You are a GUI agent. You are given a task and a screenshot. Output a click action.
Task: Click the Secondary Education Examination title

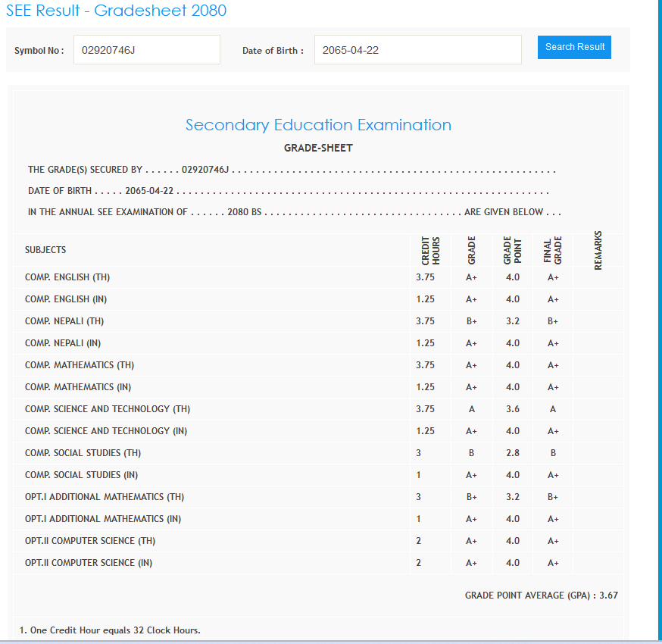tap(318, 125)
